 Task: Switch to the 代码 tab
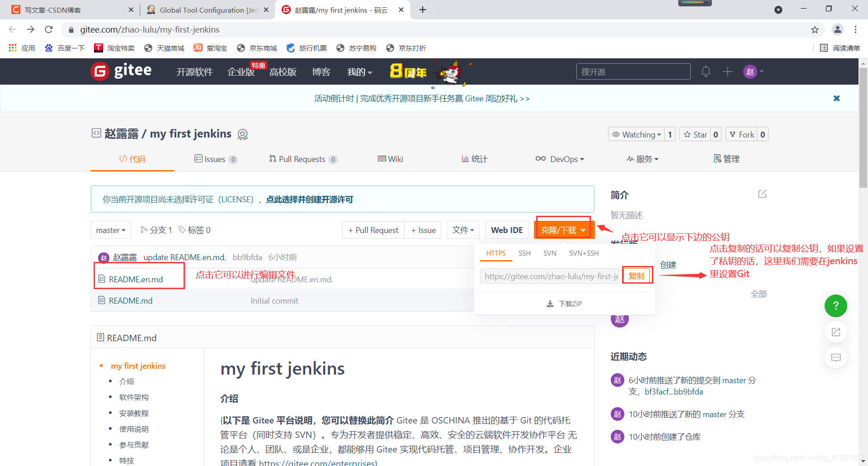[x=132, y=159]
